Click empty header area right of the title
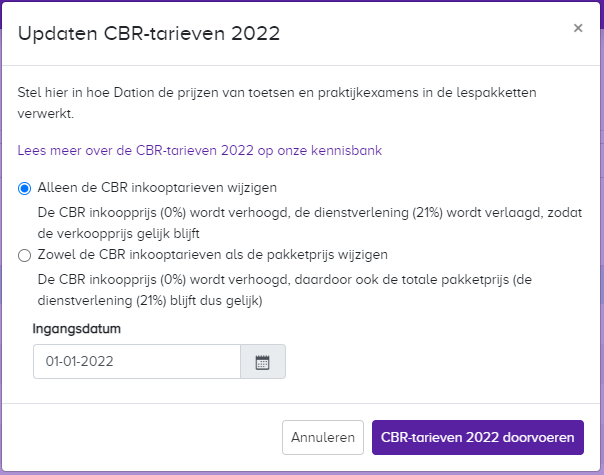604x475 pixels. [424, 34]
